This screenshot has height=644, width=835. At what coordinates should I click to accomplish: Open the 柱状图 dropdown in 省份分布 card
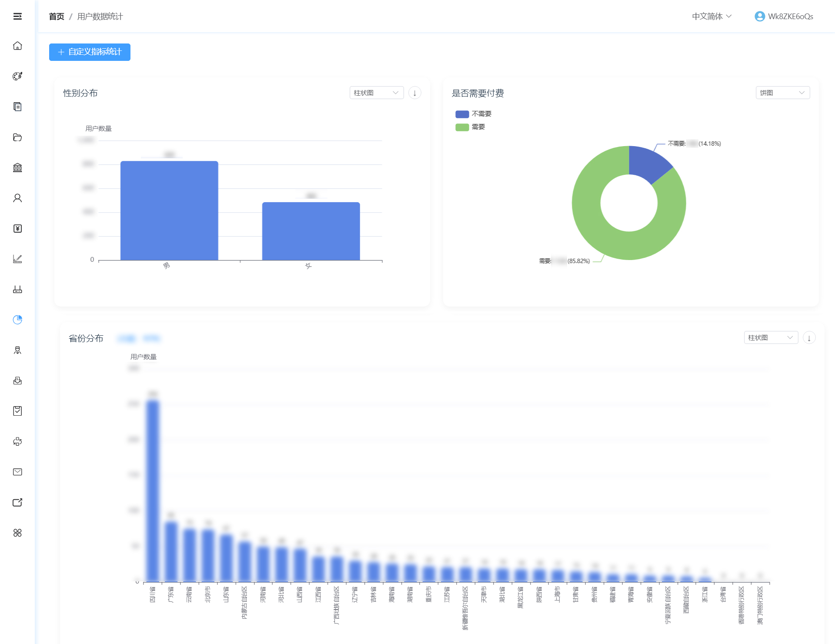click(x=771, y=337)
